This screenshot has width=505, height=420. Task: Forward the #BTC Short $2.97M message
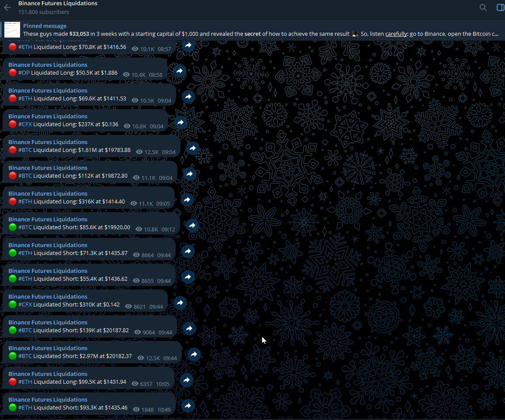[194, 355]
